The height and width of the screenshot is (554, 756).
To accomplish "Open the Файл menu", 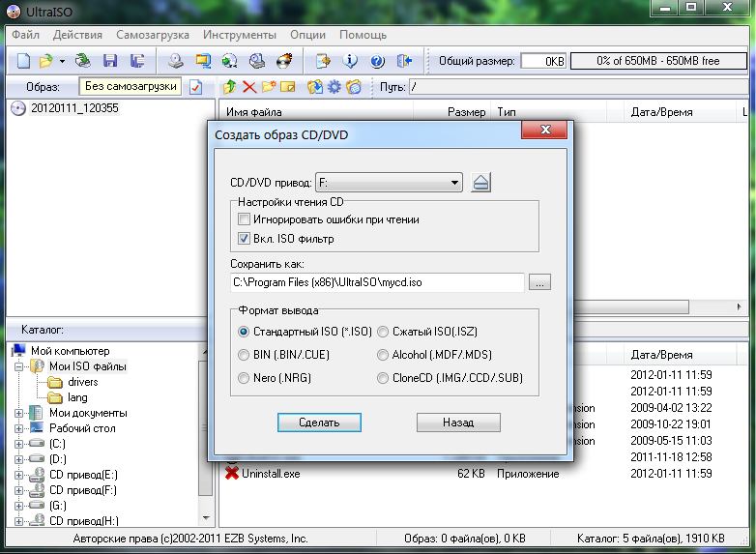I will click(25, 35).
